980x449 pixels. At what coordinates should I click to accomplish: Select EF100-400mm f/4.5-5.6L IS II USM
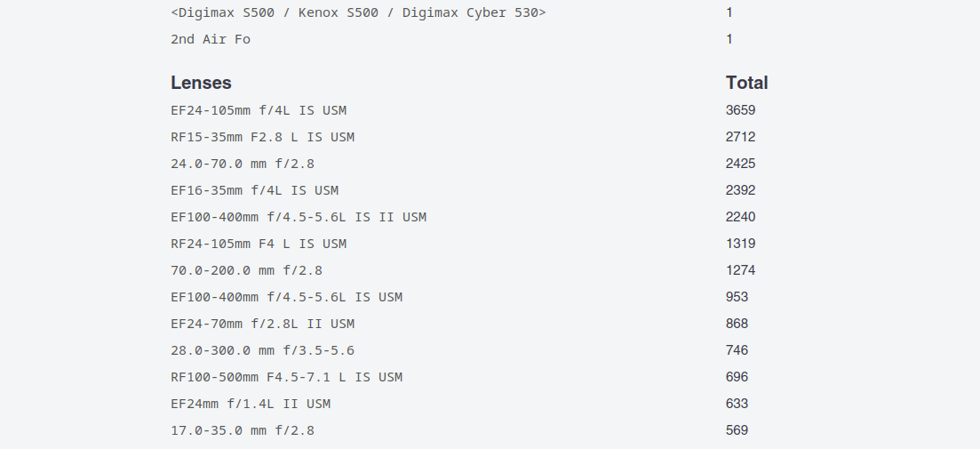tap(299, 217)
